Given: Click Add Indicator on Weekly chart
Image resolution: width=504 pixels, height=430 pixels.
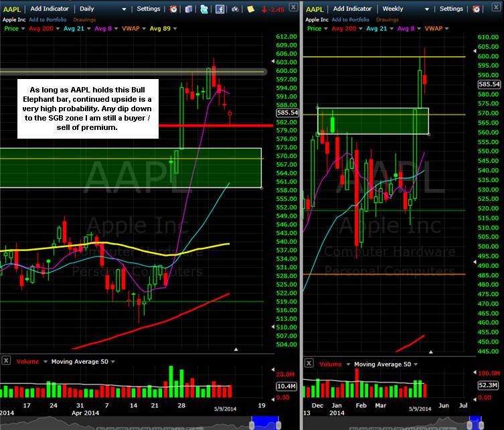Looking at the screenshot, I should pyautogui.click(x=352, y=9).
